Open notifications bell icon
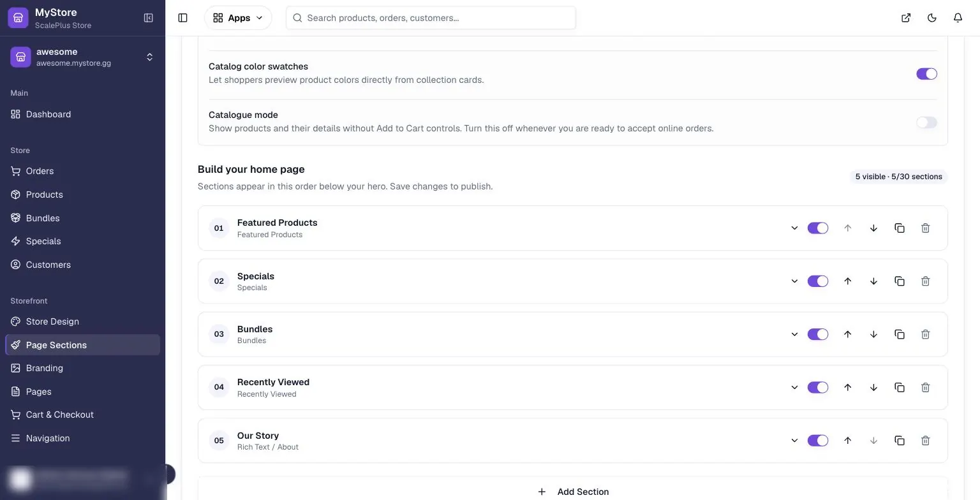 point(958,18)
